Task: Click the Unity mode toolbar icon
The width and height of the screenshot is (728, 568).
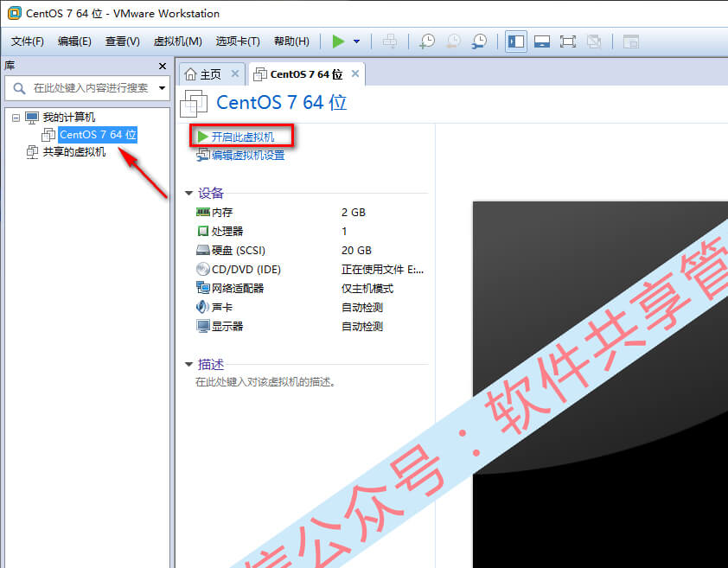Action: 594,41
